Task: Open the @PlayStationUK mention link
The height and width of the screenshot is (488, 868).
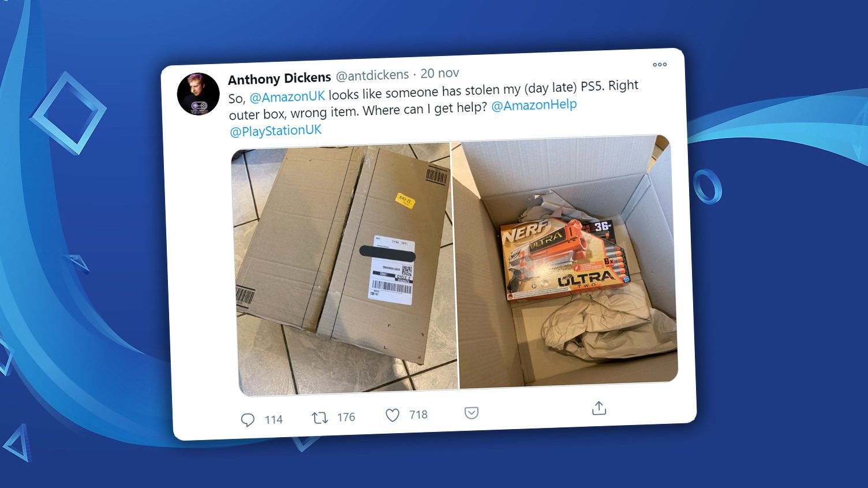Action: [275, 131]
